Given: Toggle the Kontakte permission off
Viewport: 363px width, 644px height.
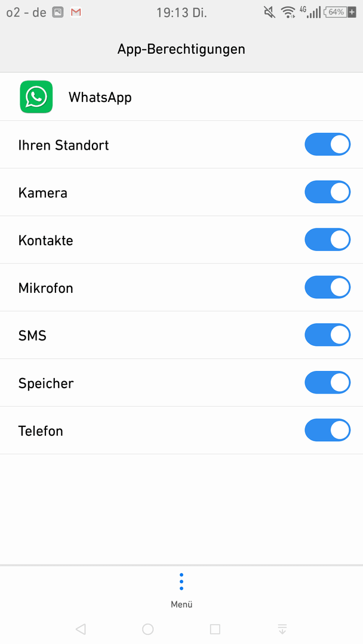Looking at the screenshot, I should point(327,240).
